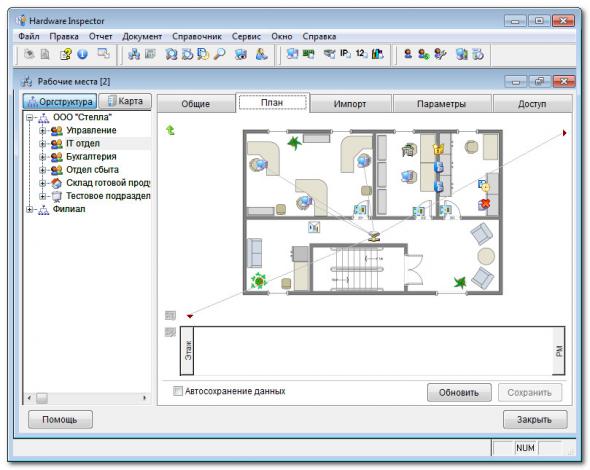Switch to the Параметры tab
Image resolution: width=590 pixels, height=470 pixels.
coord(441,104)
